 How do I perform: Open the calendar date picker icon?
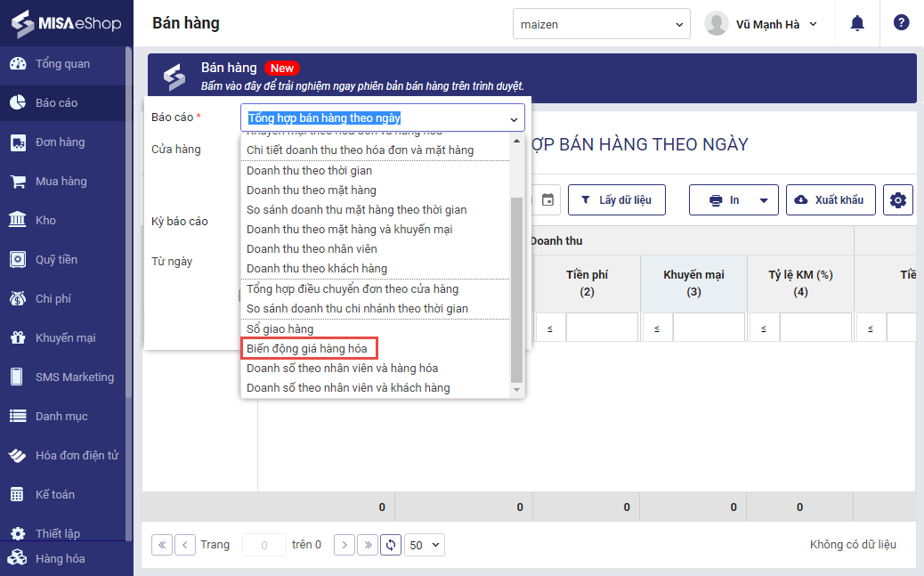(547, 199)
